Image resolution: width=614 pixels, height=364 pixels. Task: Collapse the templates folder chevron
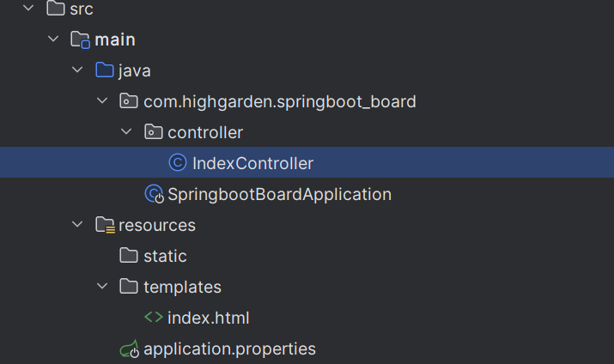[x=102, y=286]
